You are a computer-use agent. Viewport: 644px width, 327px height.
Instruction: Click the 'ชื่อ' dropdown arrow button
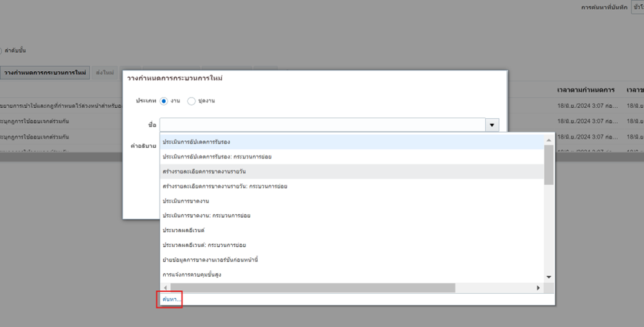point(492,125)
